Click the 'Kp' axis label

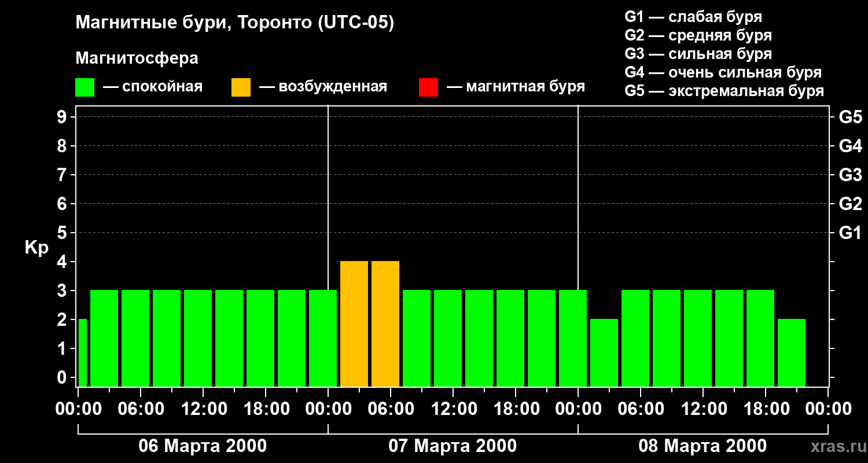[x=36, y=248]
